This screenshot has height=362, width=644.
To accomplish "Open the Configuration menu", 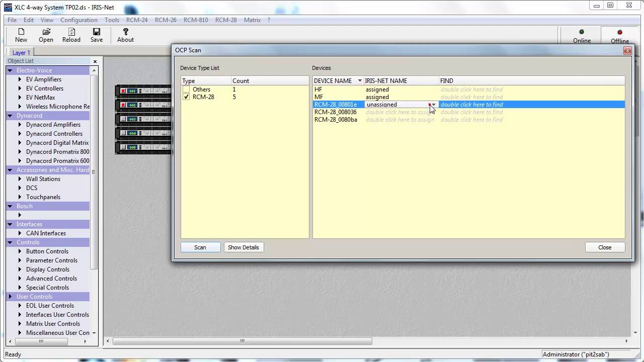I will (x=79, y=20).
